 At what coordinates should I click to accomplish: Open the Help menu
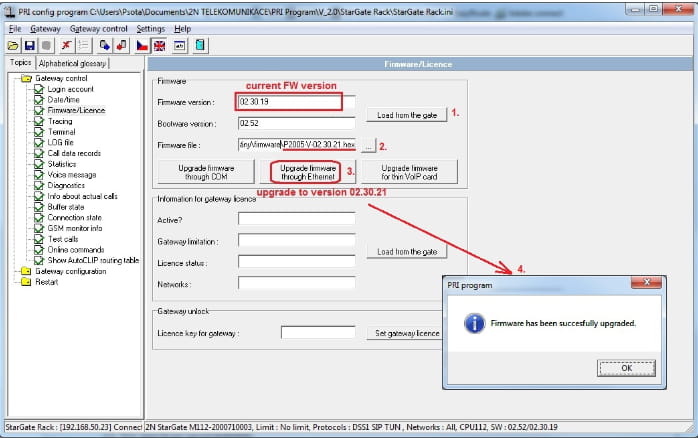point(183,29)
